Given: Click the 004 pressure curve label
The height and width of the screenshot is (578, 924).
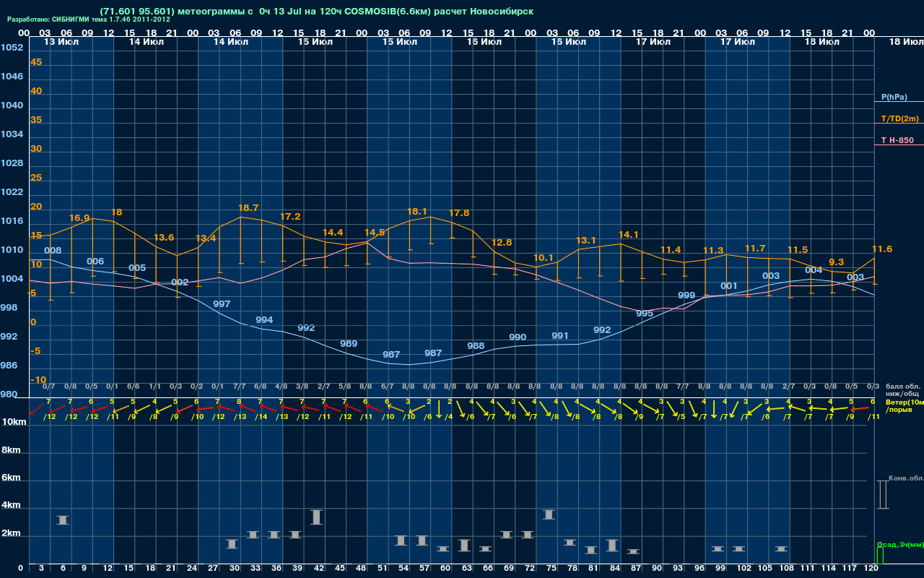Looking at the screenshot, I should pos(814,270).
